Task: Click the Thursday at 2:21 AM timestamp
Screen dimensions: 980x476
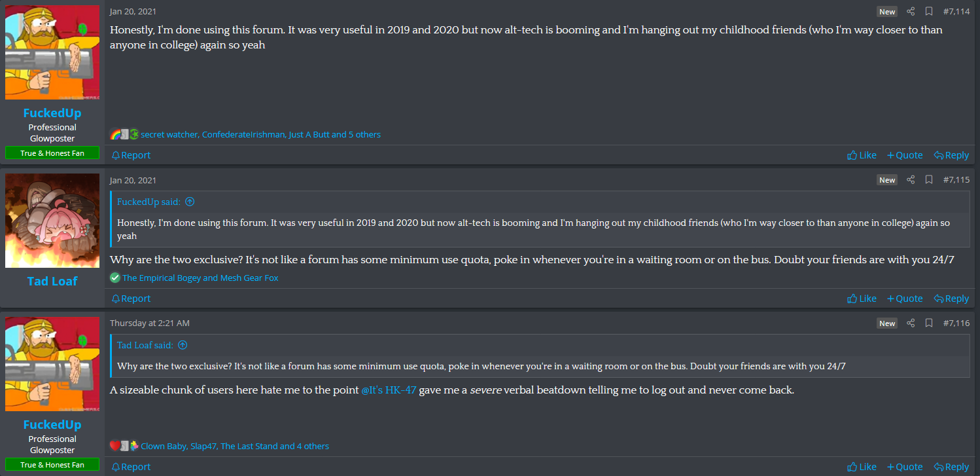Action: pos(150,323)
